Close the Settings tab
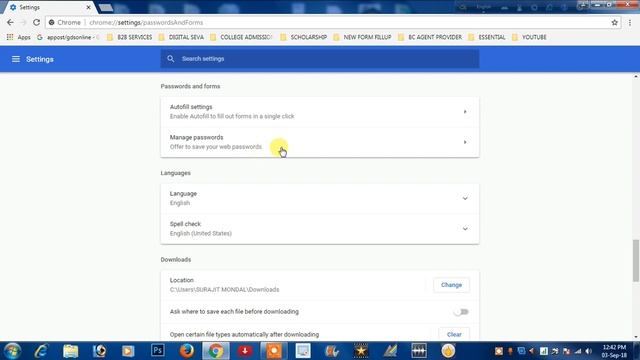The height and width of the screenshot is (360, 640). tap(88, 7)
